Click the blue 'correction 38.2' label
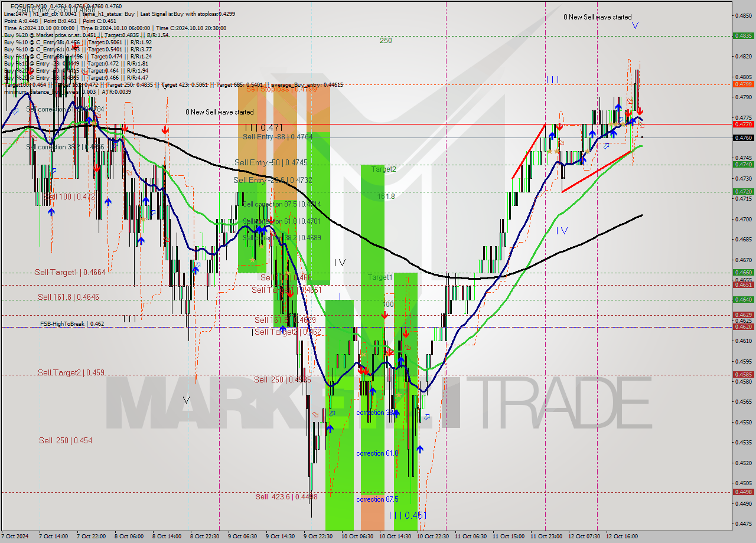 (377, 413)
